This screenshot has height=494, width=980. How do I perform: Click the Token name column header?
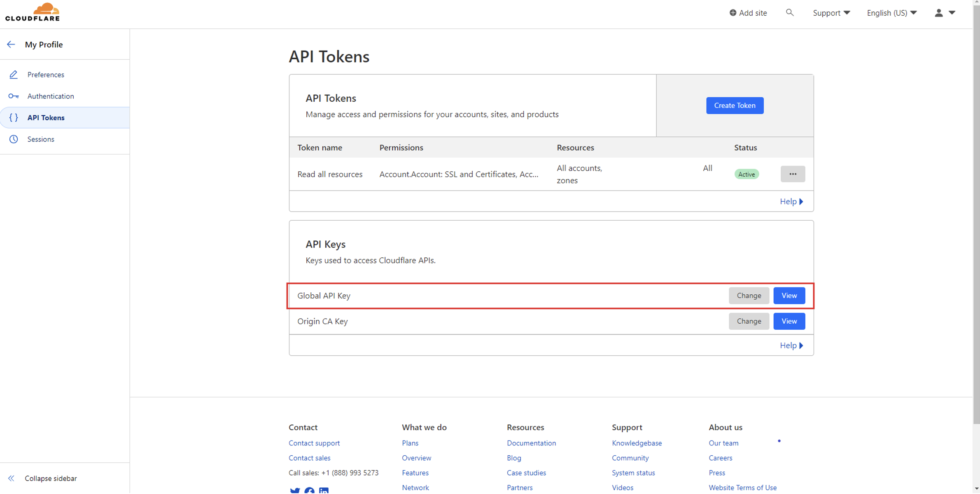pos(320,147)
